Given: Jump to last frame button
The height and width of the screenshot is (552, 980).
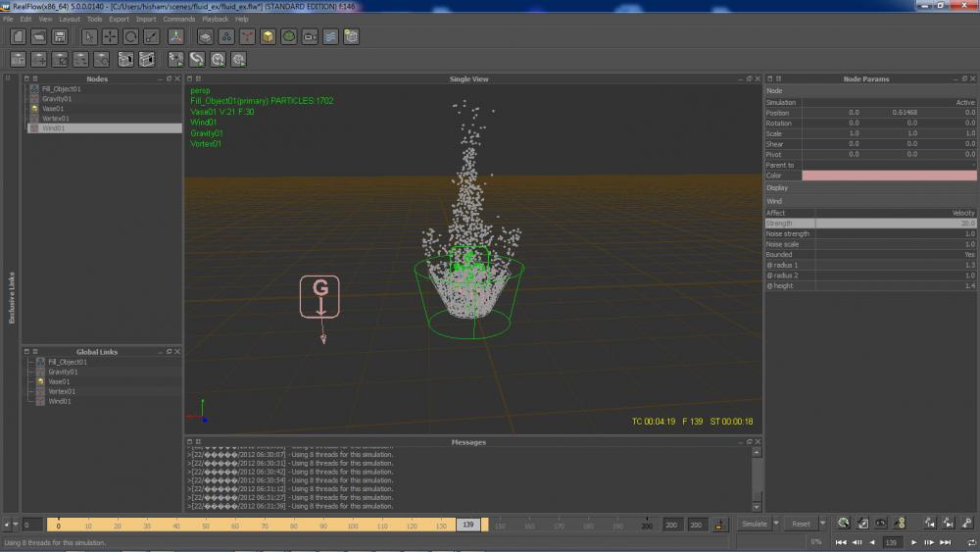Looking at the screenshot, I should [x=946, y=542].
